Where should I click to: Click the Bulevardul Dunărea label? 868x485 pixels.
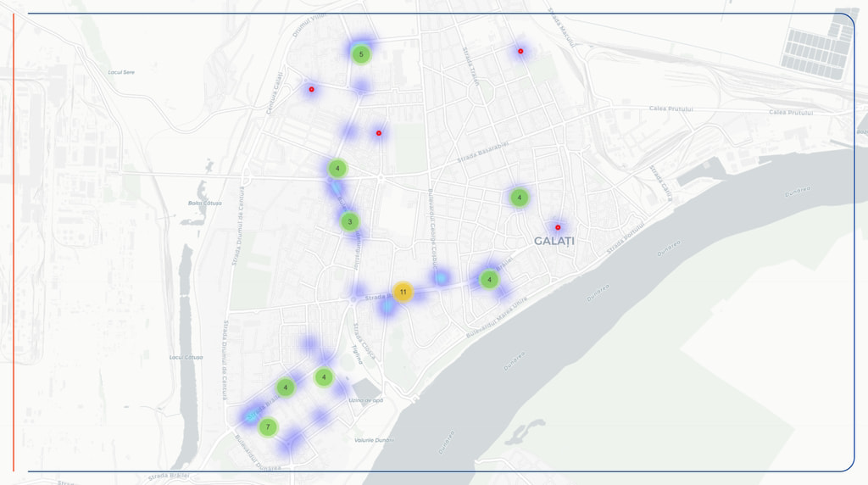[258, 452]
